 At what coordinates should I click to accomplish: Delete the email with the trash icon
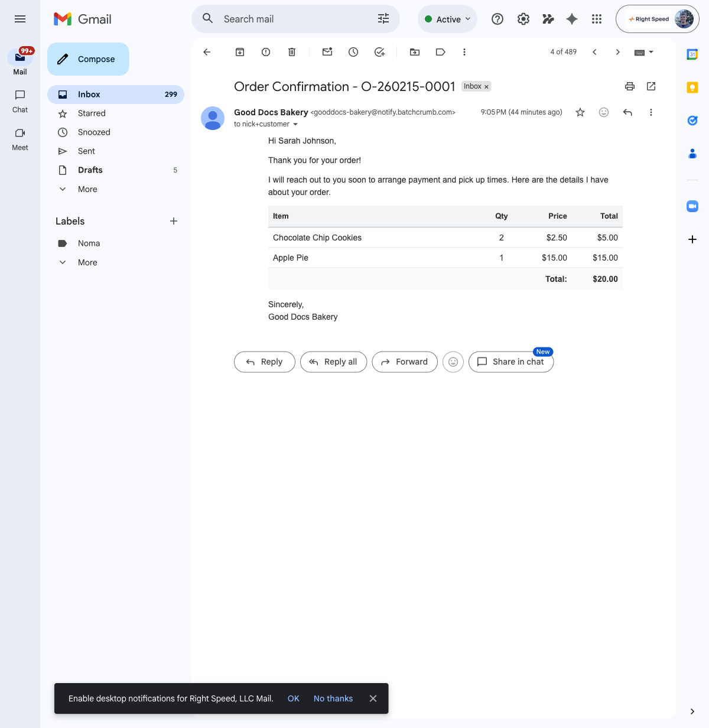tap(292, 52)
